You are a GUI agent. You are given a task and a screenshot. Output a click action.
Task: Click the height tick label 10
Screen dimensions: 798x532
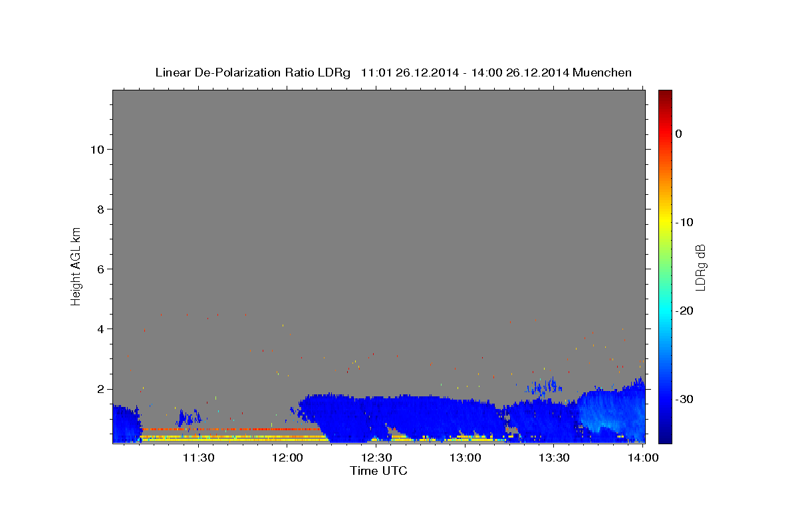pos(97,149)
